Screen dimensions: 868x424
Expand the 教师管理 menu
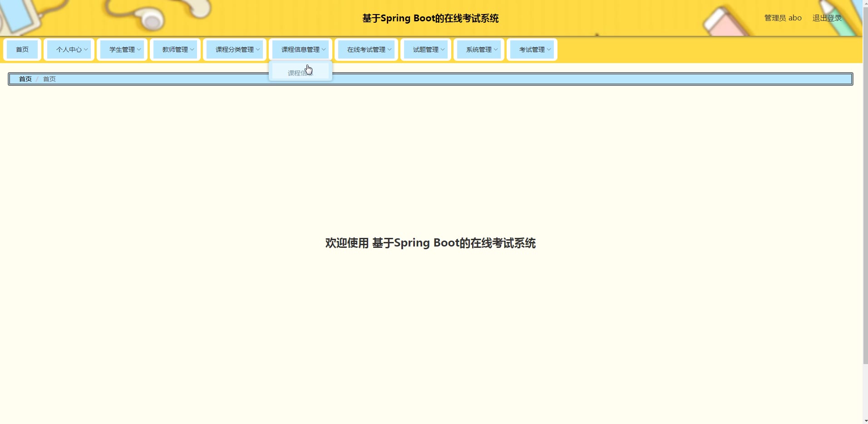click(175, 49)
